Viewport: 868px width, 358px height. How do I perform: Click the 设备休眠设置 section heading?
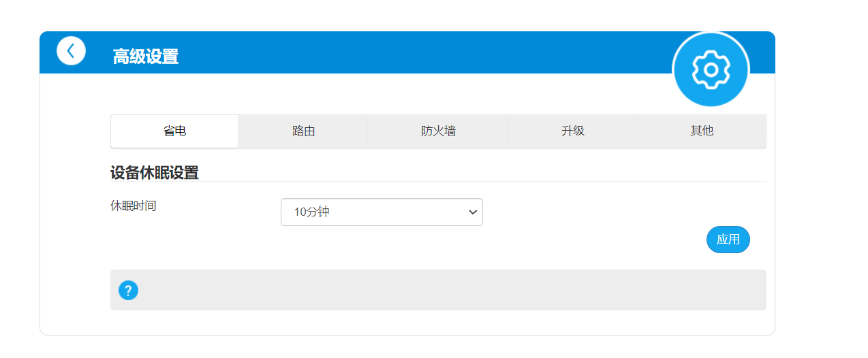[155, 173]
